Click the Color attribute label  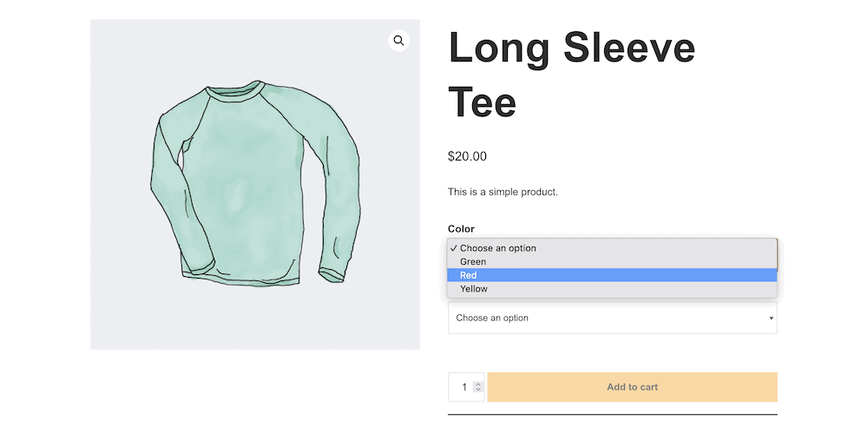[x=461, y=229]
